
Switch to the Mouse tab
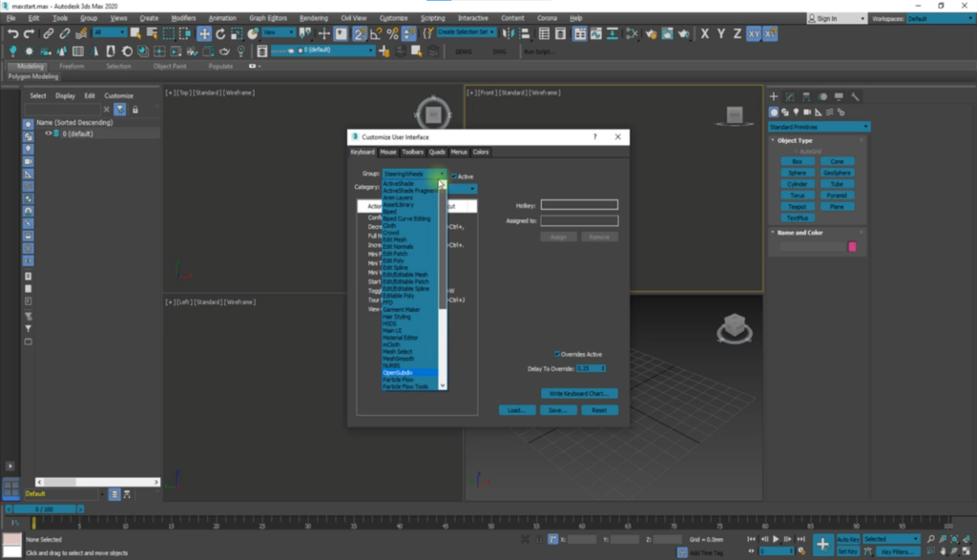click(387, 152)
